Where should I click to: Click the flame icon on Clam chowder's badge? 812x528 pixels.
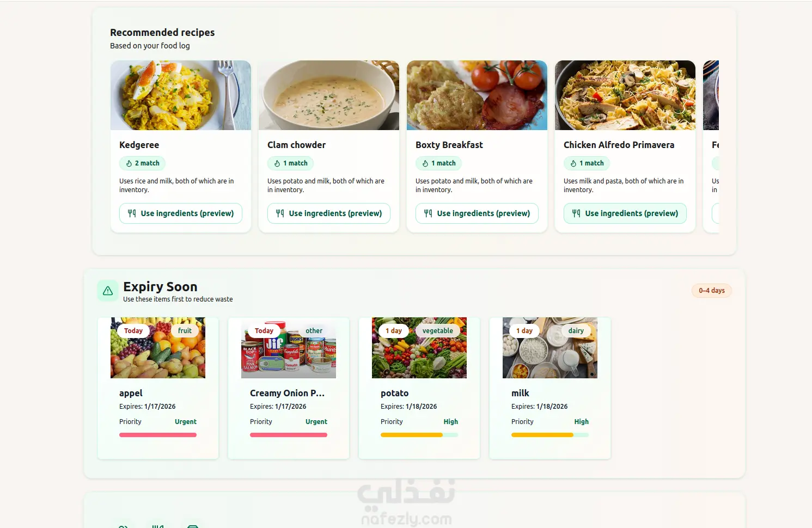pos(277,163)
